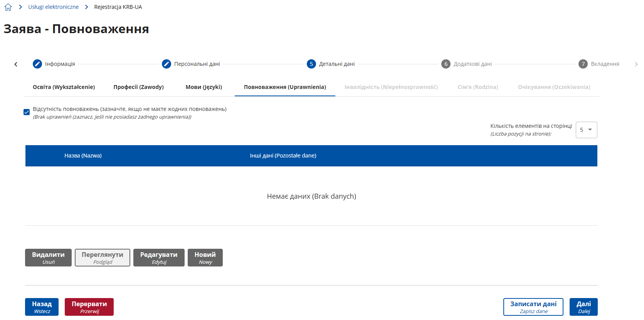Screen dimensions: 644x320
Task: Click the Персональні дані step label
Action: (x=197, y=64)
